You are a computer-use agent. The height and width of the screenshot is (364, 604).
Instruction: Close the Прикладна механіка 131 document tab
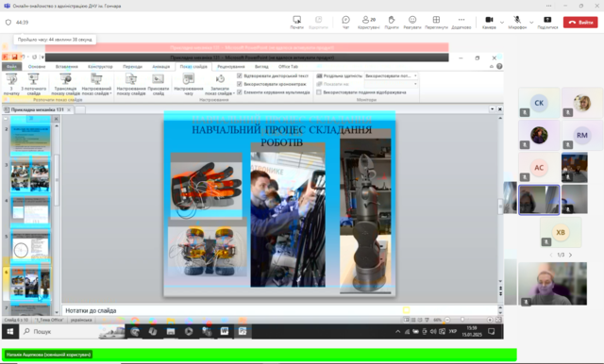(69, 109)
